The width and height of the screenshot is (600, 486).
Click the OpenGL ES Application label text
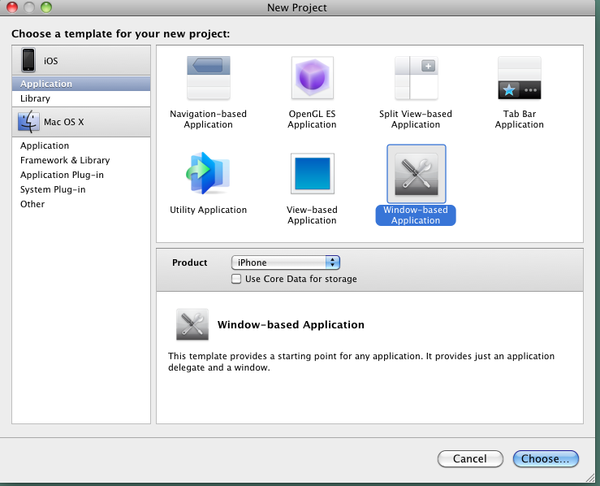point(312,119)
